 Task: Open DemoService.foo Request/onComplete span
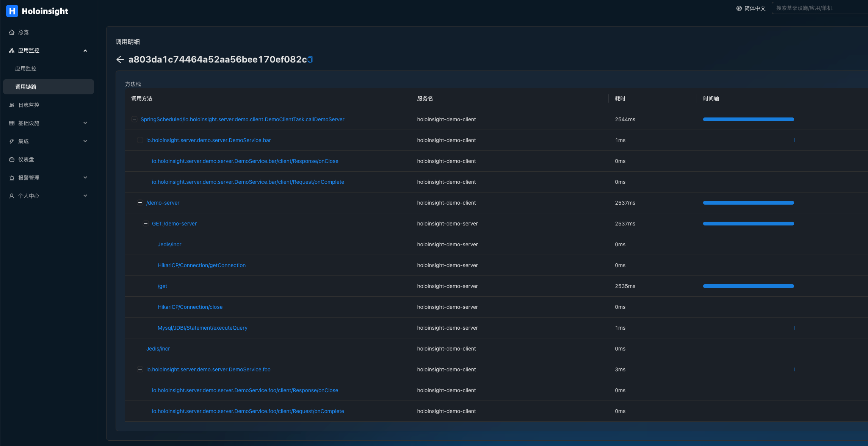click(248, 411)
